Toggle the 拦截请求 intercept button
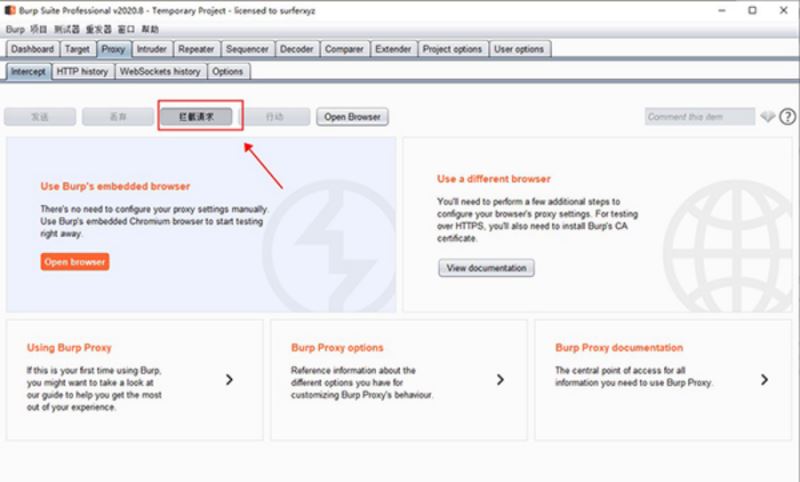 [x=196, y=117]
